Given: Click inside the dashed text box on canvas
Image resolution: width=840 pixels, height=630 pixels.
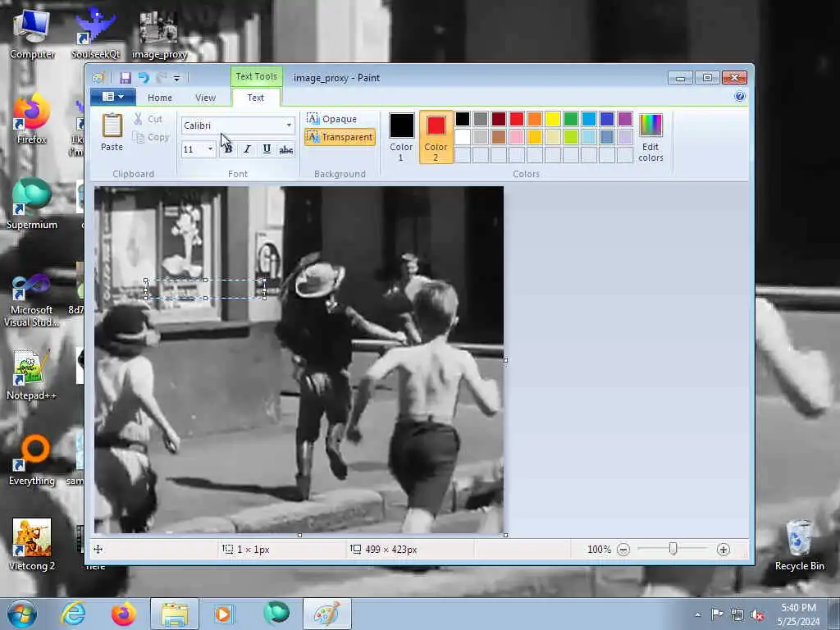Looking at the screenshot, I should click(205, 289).
